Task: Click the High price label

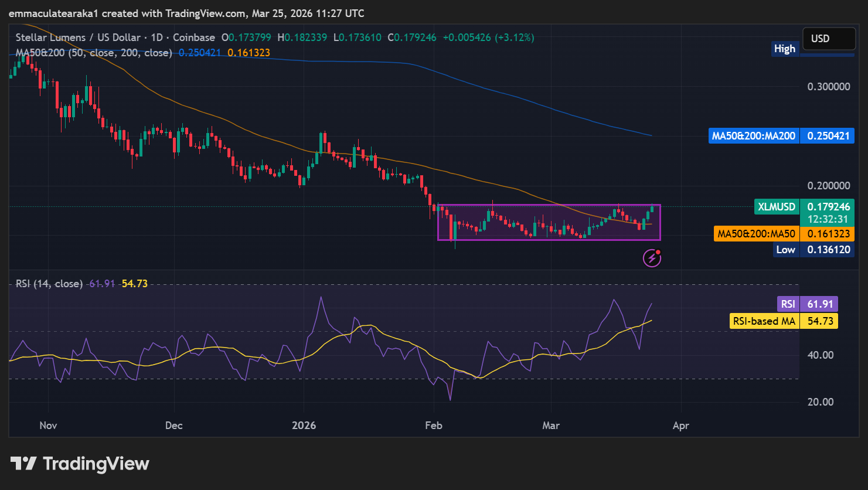Action: (x=784, y=49)
